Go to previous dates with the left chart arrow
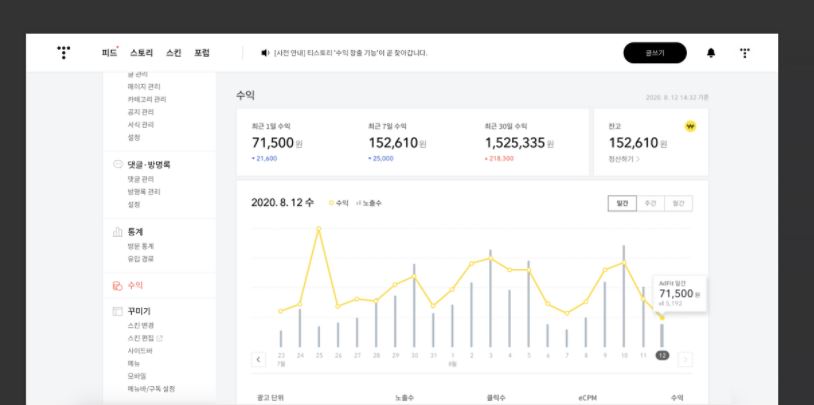 click(x=258, y=359)
